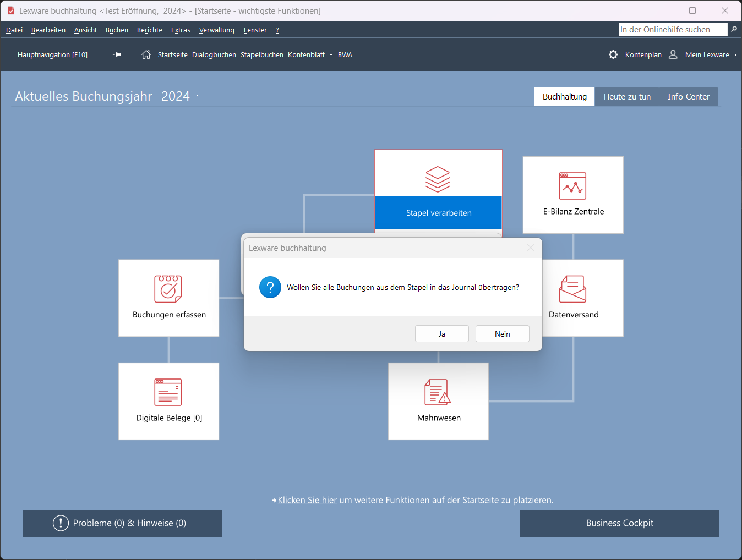Open the Fenster menu
The width and height of the screenshot is (742, 560).
tap(255, 30)
